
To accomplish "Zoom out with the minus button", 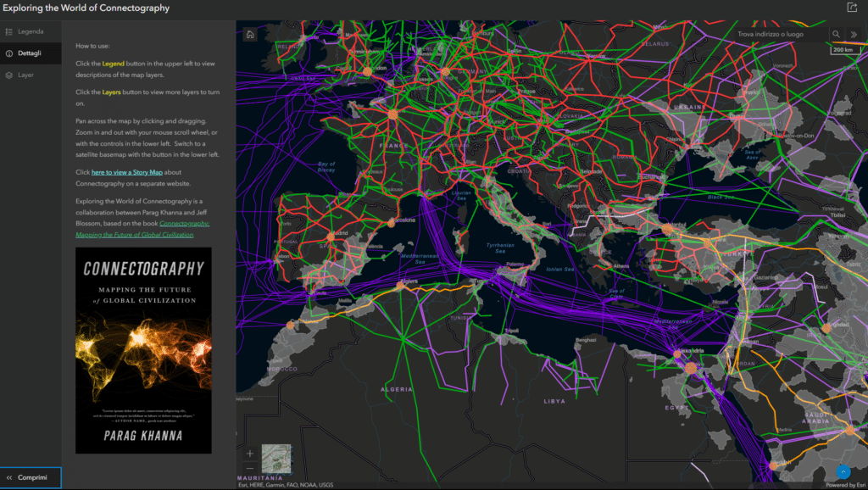I will [250, 469].
